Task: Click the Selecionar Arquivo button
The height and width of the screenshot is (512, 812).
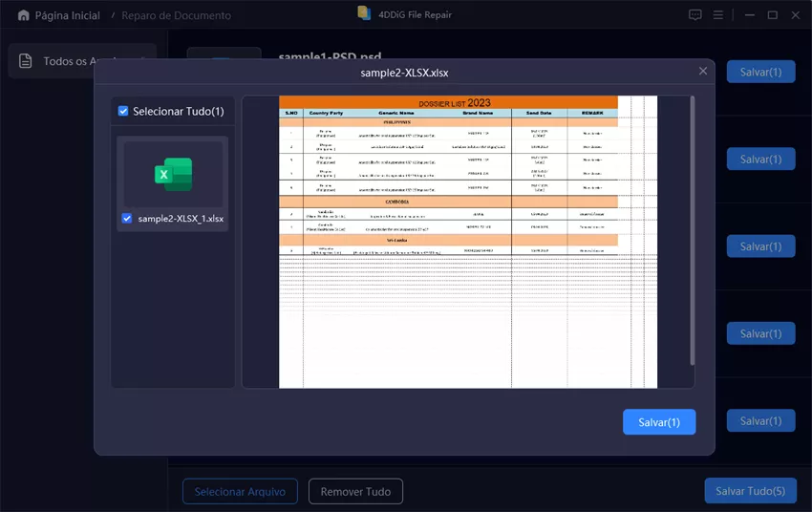Action: click(x=240, y=492)
